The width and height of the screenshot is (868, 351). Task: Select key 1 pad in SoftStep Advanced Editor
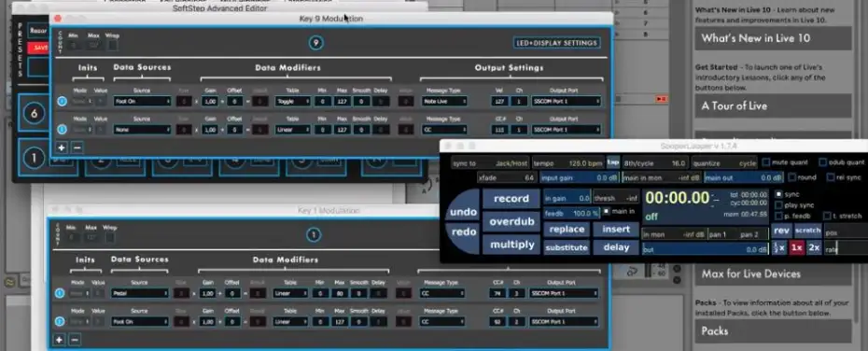(x=34, y=159)
